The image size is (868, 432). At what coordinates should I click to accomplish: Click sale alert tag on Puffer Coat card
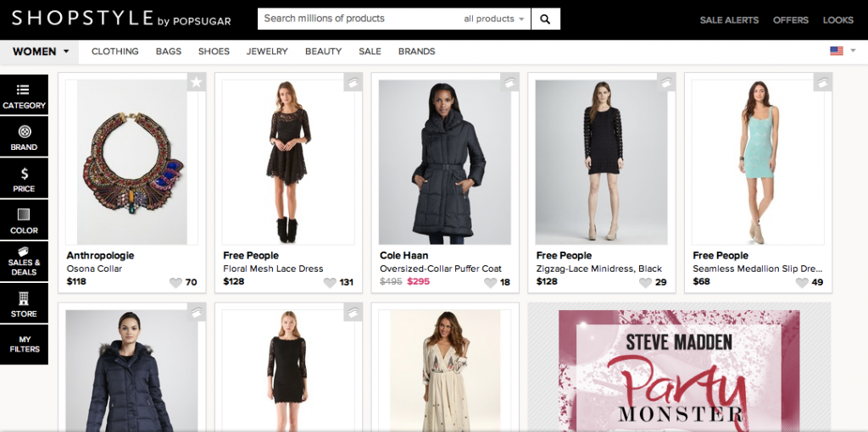pyautogui.click(x=509, y=82)
